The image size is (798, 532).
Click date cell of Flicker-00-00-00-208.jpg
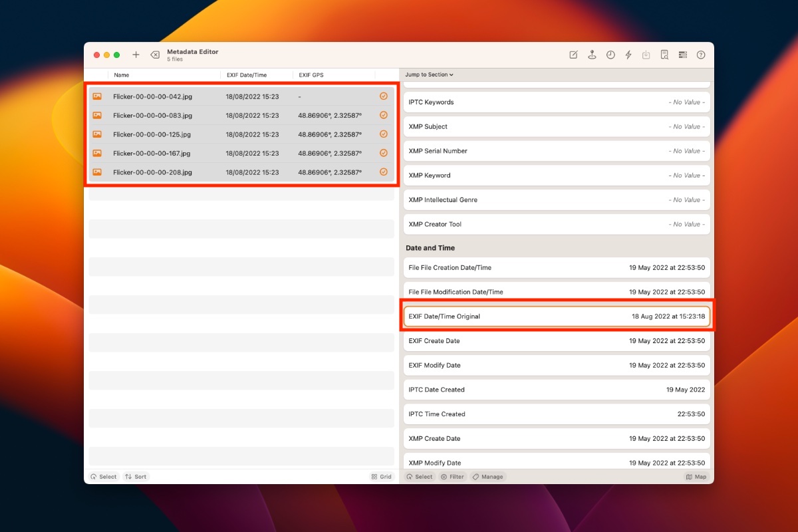(x=252, y=172)
